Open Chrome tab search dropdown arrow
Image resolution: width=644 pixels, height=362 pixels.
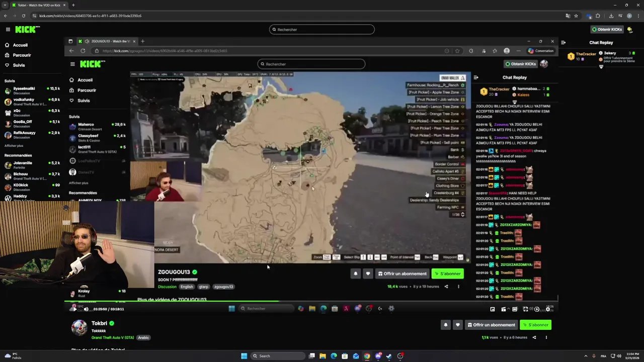5,5
